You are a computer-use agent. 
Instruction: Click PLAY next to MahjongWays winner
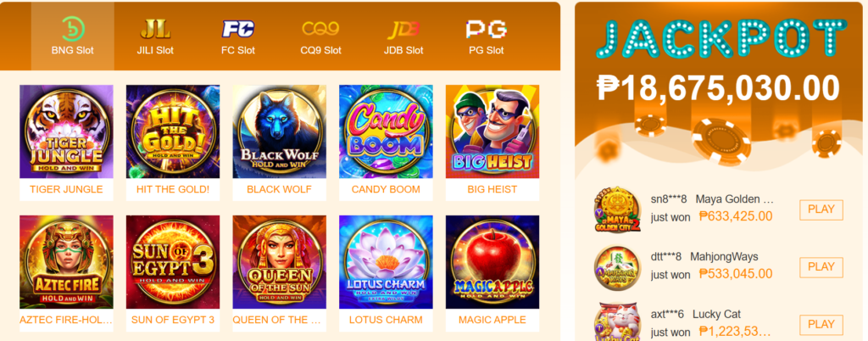[x=821, y=267]
